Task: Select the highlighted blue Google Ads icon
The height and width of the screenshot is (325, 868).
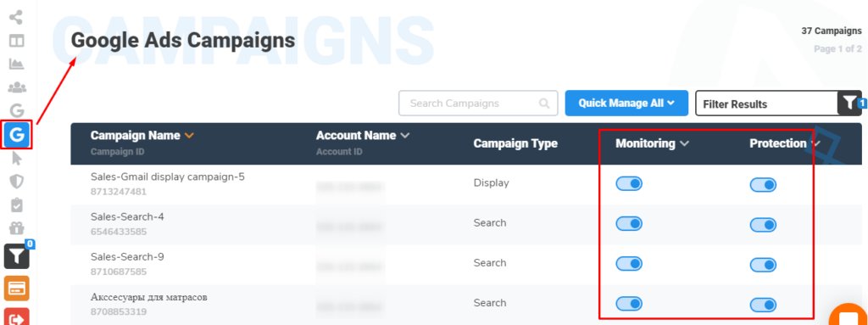Action: coord(17,134)
